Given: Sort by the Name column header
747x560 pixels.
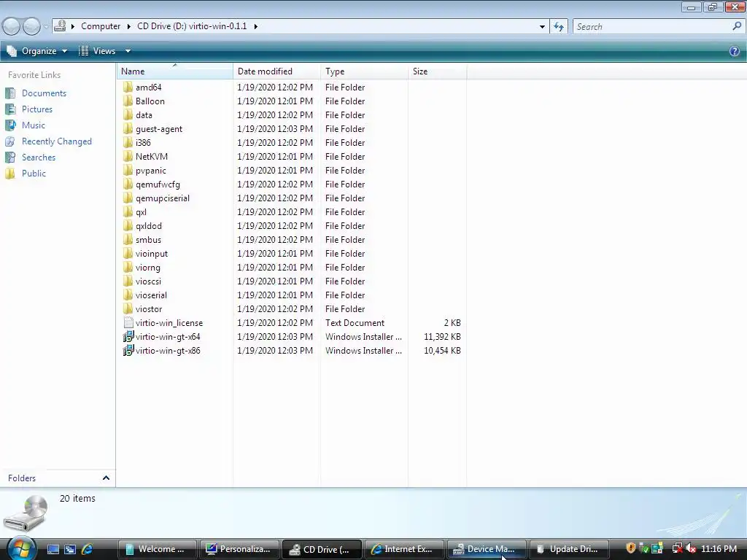Looking at the screenshot, I should click(175, 71).
